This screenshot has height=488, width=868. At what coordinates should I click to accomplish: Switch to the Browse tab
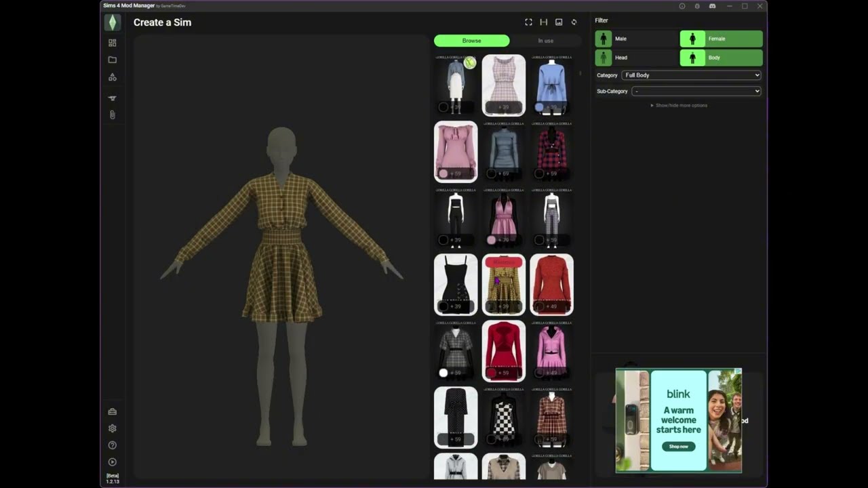coord(472,41)
